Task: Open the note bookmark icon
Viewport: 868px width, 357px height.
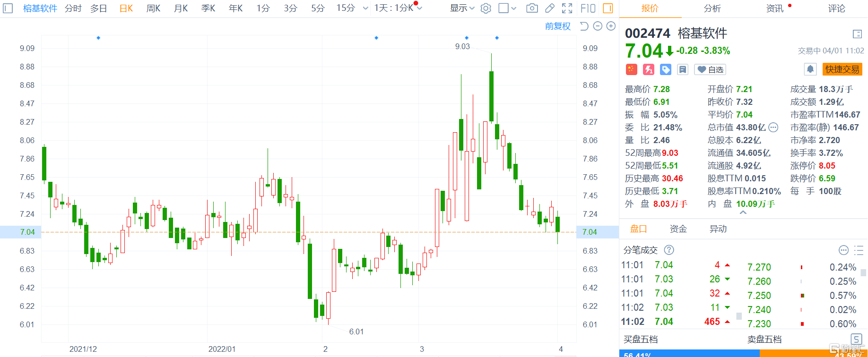Action: coord(683,69)
